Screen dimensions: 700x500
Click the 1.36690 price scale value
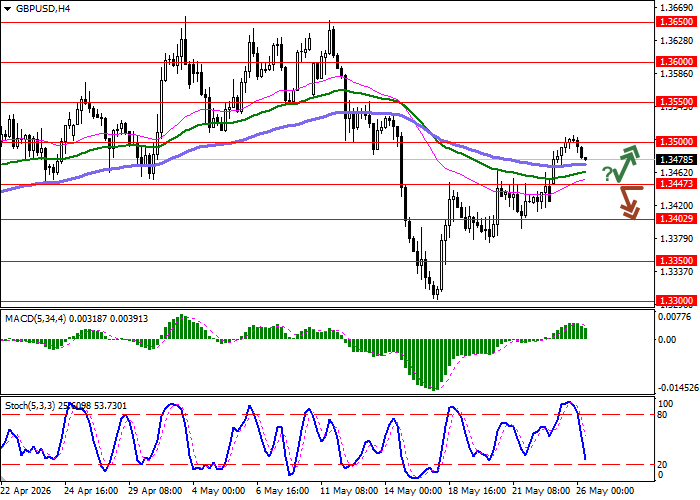point(677,8)
